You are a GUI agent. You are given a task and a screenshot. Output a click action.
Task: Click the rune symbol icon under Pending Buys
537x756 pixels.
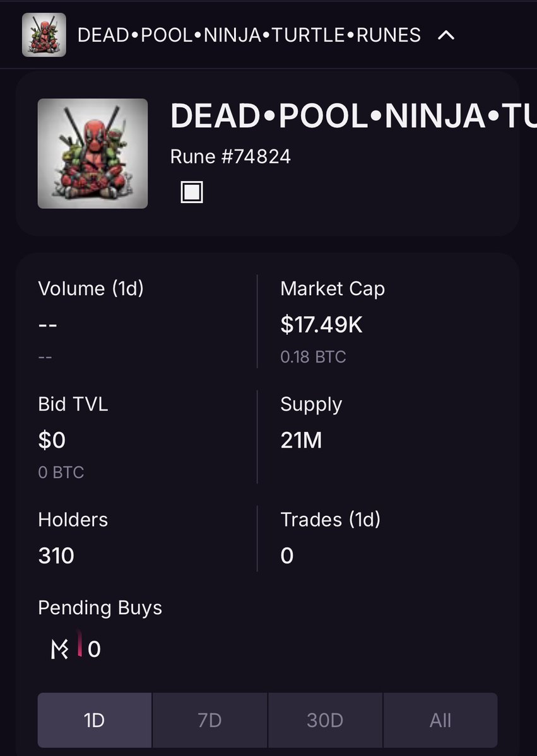coord(59,649)
